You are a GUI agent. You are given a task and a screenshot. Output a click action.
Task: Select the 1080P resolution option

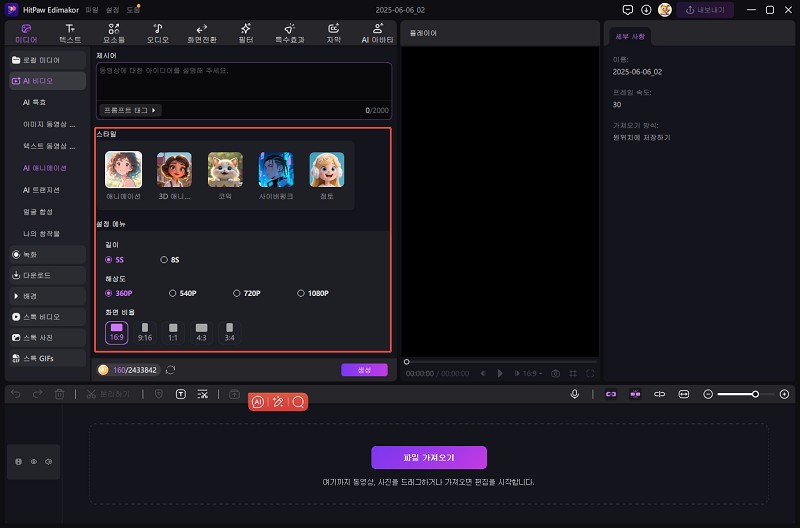click(x=301, y=293)
